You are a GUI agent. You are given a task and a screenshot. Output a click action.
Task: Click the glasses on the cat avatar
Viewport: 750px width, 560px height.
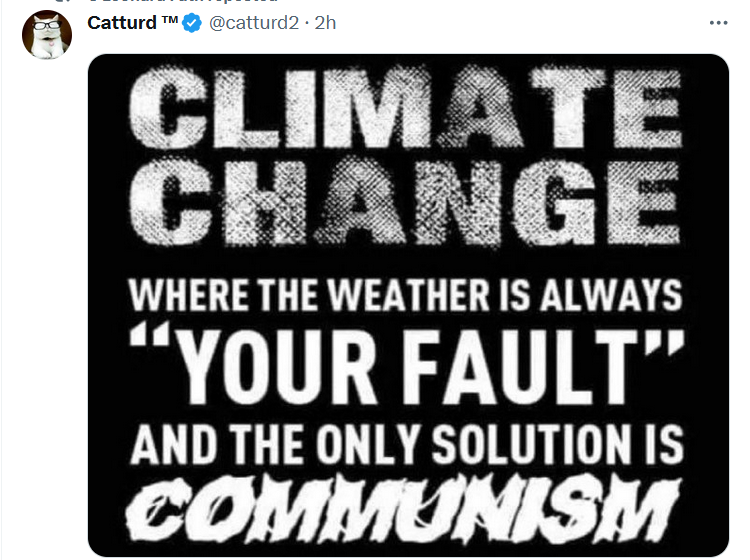(45, 25)
